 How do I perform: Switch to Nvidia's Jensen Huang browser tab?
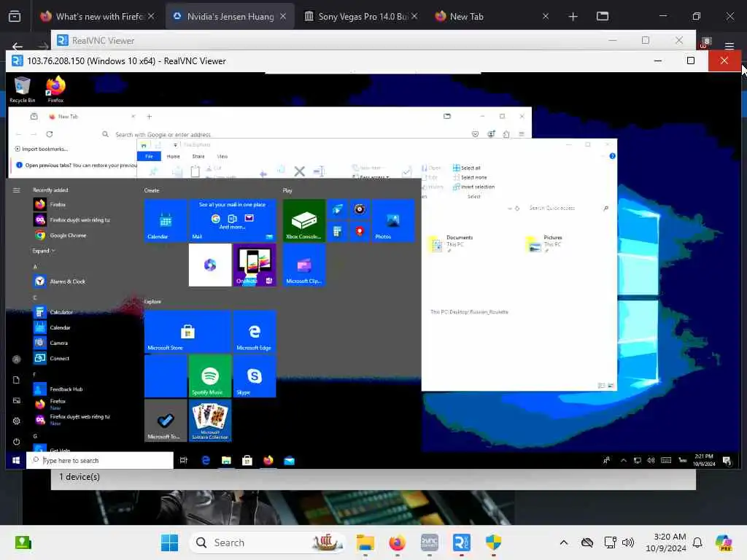(x=230, y=16)
